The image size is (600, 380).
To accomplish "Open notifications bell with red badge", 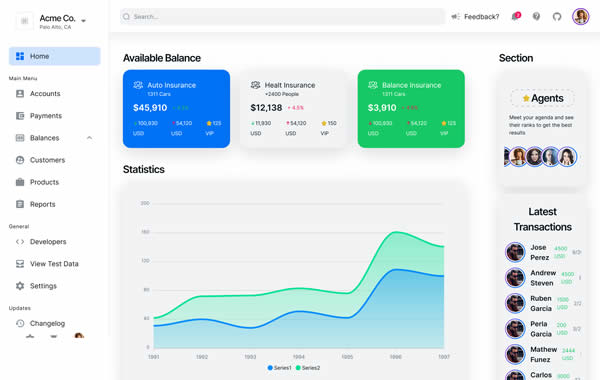I will pos(516,16).
